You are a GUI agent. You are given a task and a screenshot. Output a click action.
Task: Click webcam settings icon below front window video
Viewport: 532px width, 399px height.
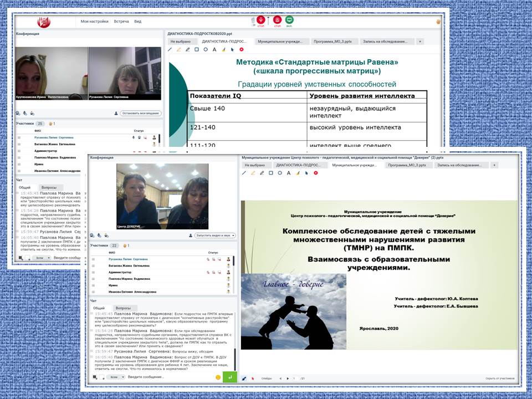[92, 235]
